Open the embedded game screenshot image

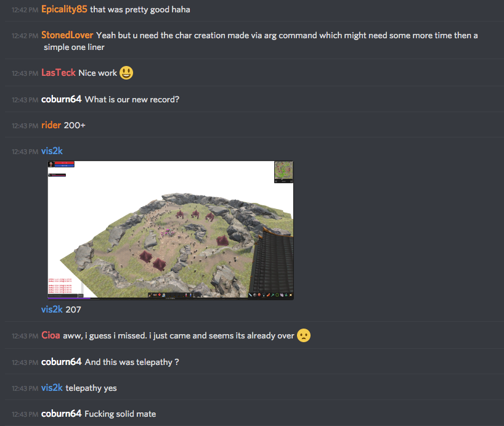(170, 230)
